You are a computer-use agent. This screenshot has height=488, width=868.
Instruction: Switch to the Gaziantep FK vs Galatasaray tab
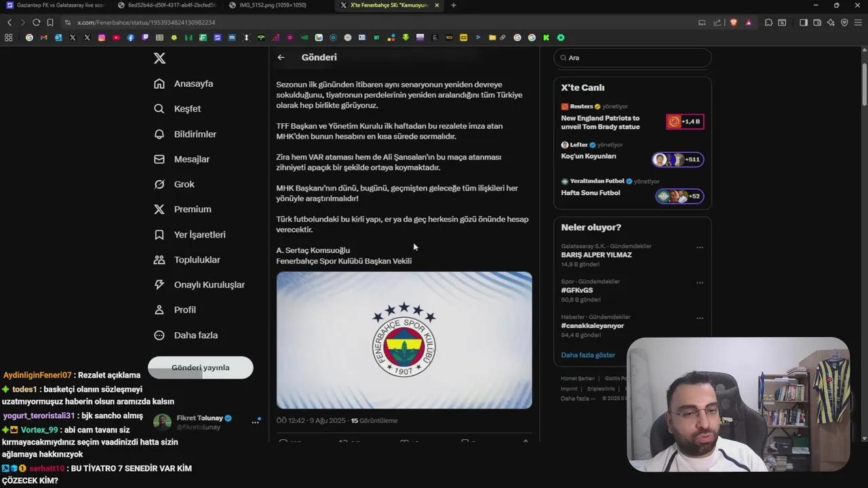[x=56, y=5]
